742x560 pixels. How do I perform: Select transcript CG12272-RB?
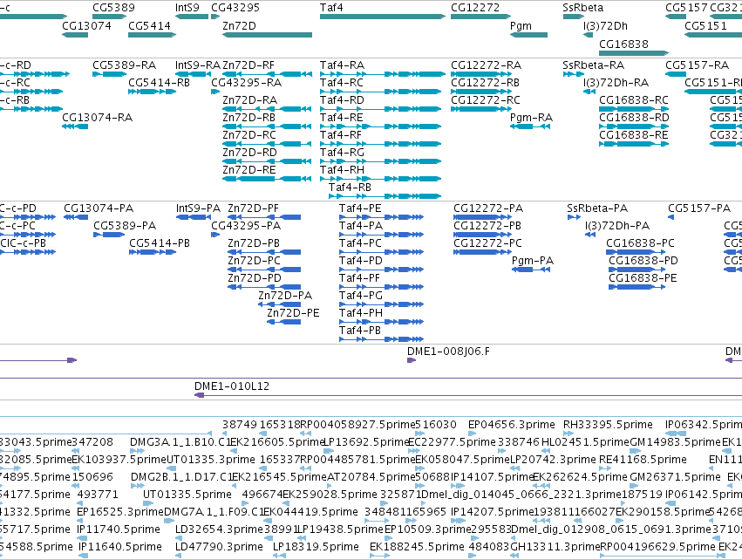(x=485, y=82)
